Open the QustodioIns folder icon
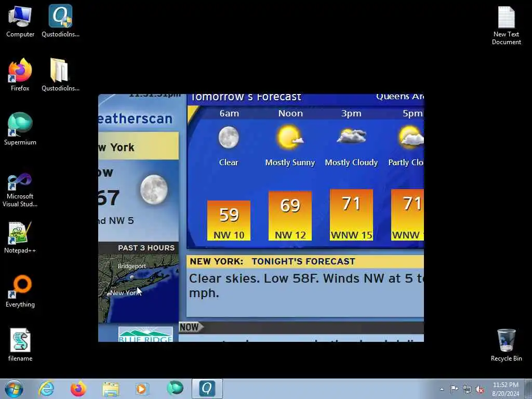Viewport: 532px width, 399px height. (x=60, y=75)
